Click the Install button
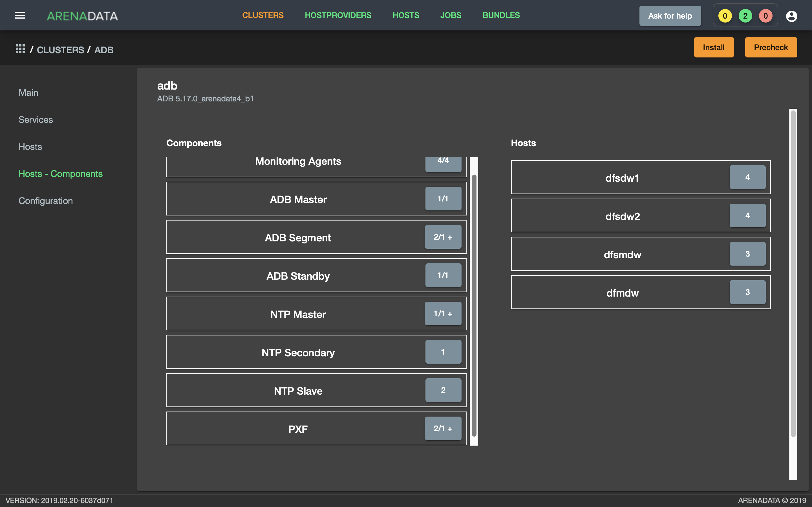Screen dimensions: 812x507 pyautogui.click(x=714, y=47)
